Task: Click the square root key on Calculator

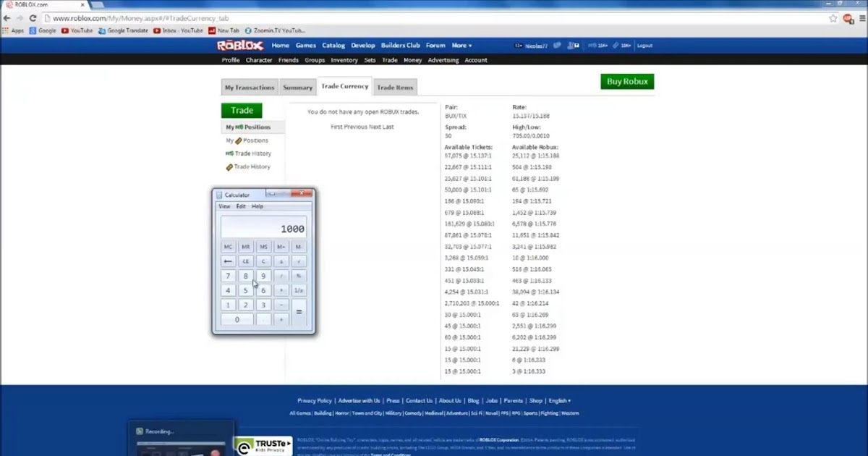Action: point(299,261)
